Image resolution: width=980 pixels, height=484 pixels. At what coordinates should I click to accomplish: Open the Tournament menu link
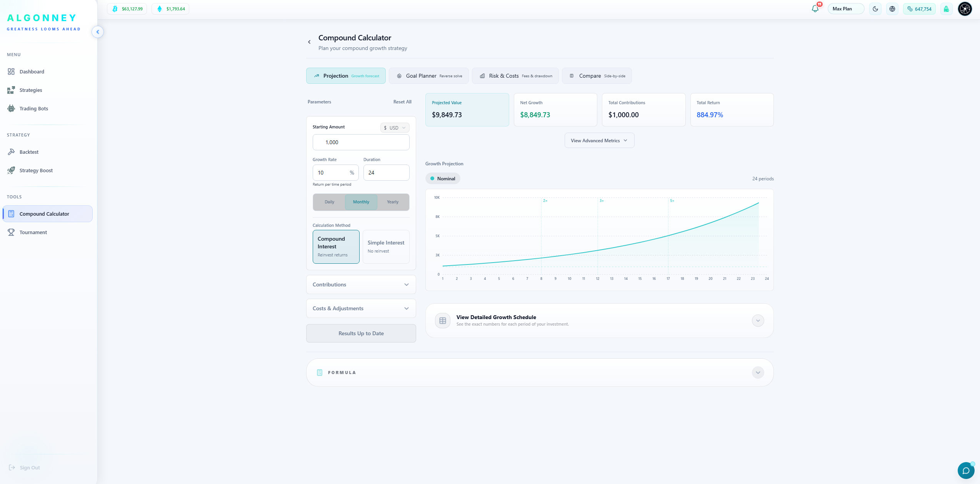pyautogui.click(x=33, y=232)
